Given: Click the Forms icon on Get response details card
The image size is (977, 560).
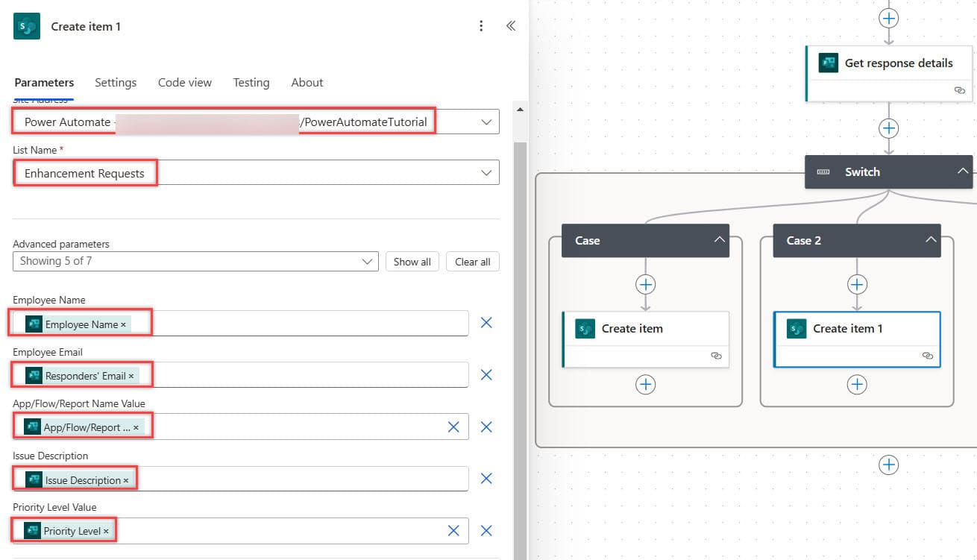Looking at the screenshot, I should coord(828,63).
